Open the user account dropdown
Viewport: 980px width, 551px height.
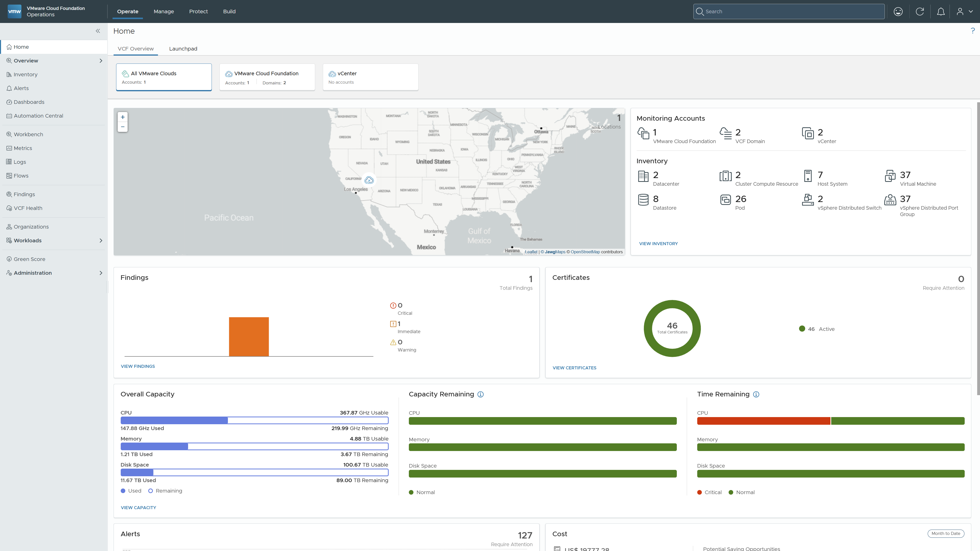[964, 11]
